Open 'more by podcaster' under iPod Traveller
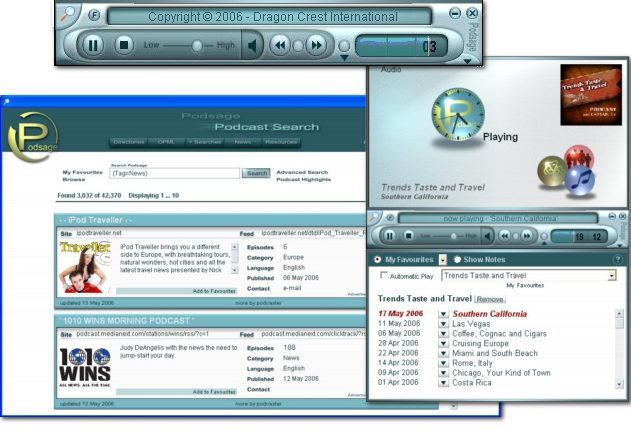 pyautogui.click(x=258, y=303)
